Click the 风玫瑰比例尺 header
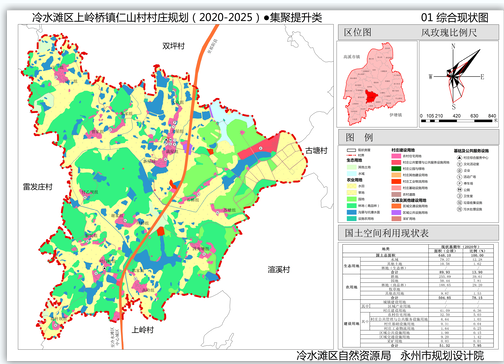504x364 pixels. pyautogui.click(x=449, y=33)
